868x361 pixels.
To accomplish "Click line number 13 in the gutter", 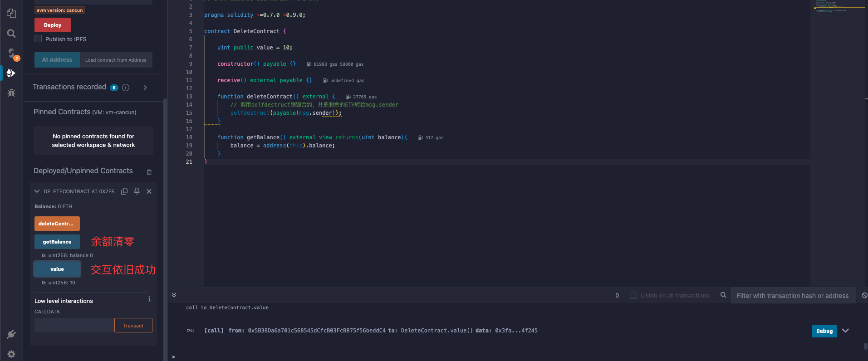I will [x=189, y=97].
